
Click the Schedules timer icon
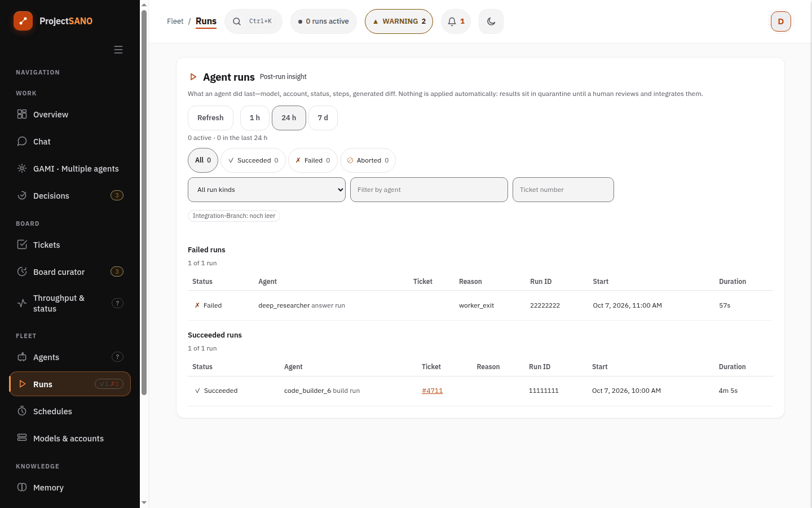(22, 411)
